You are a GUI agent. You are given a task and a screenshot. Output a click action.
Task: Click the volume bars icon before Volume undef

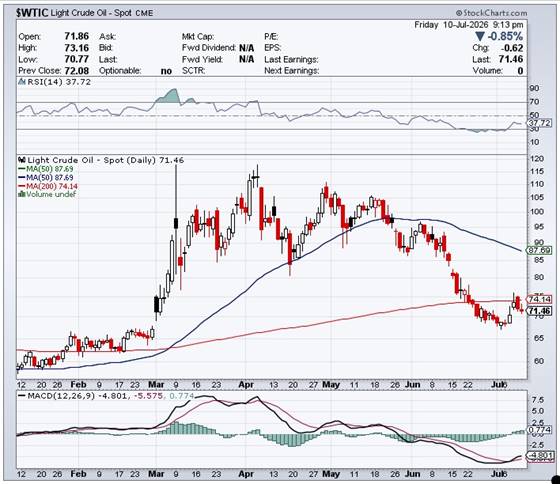22,194
